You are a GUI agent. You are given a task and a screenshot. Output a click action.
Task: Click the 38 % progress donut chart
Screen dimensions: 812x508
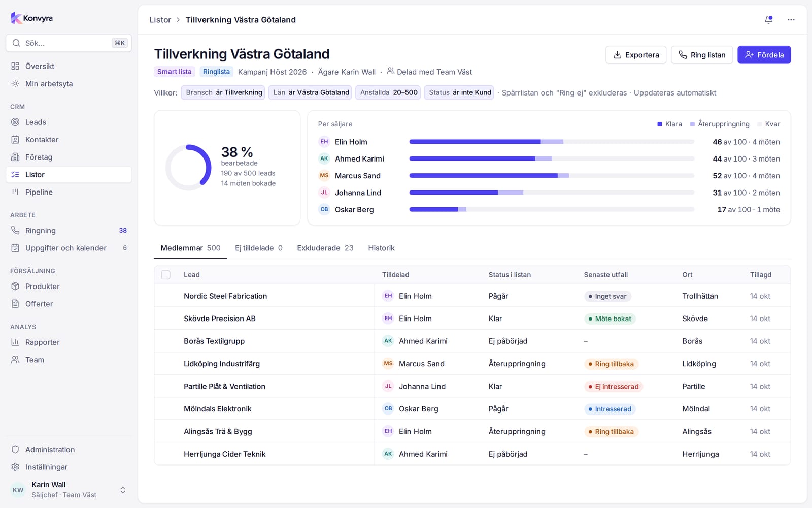[x=188, y=168]
